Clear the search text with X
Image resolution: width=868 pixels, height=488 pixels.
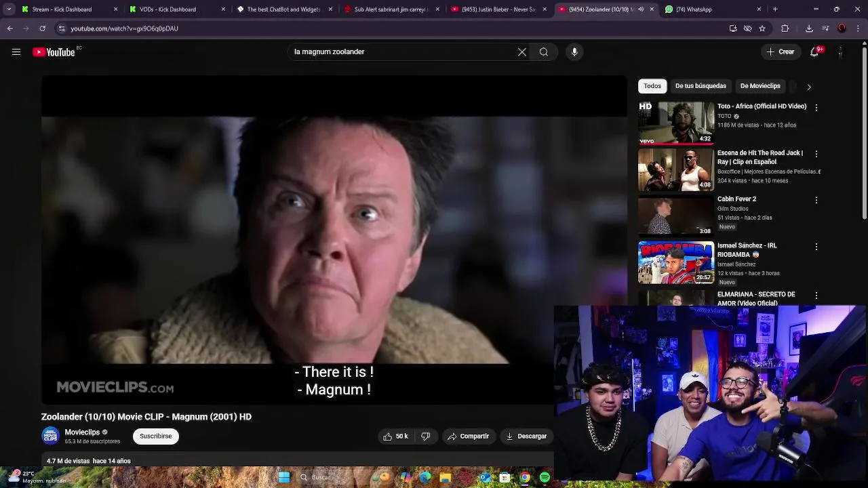coord(522,52)
